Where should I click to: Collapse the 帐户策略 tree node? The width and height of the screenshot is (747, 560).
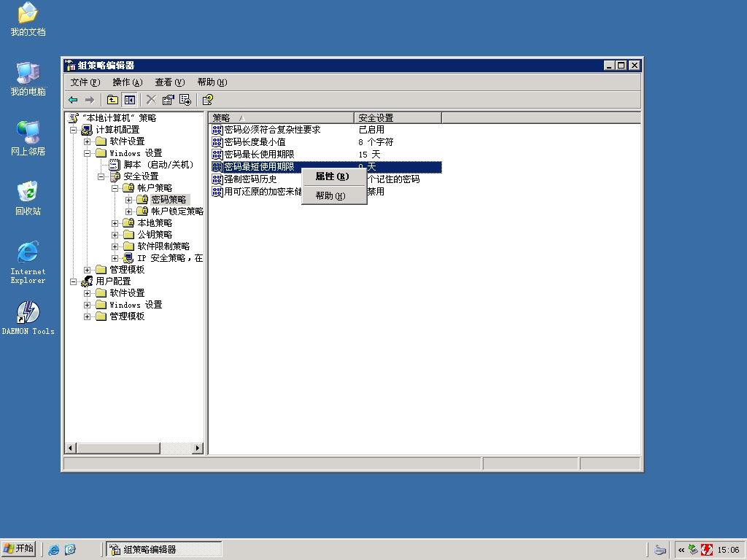[x=115, y=188]
